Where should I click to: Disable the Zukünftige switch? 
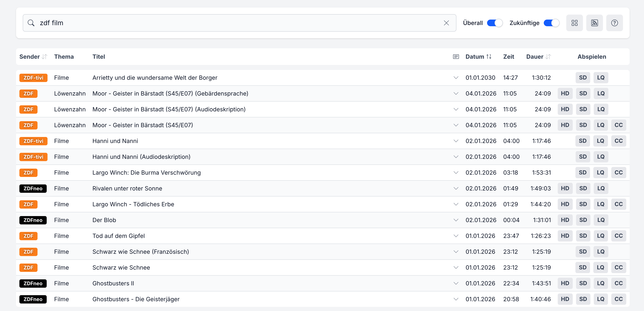[551, 23]
